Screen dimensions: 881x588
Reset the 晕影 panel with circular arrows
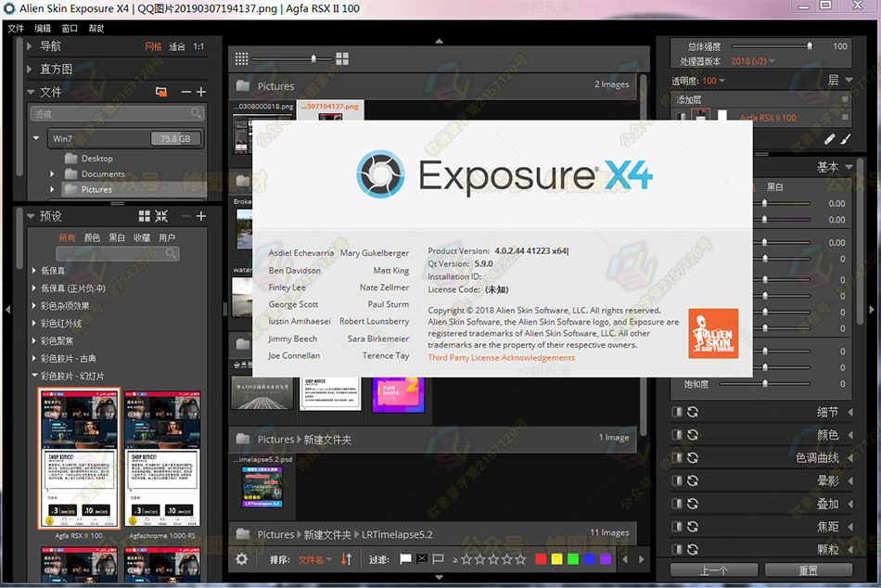pyautogui.click(x=693, y=481)
